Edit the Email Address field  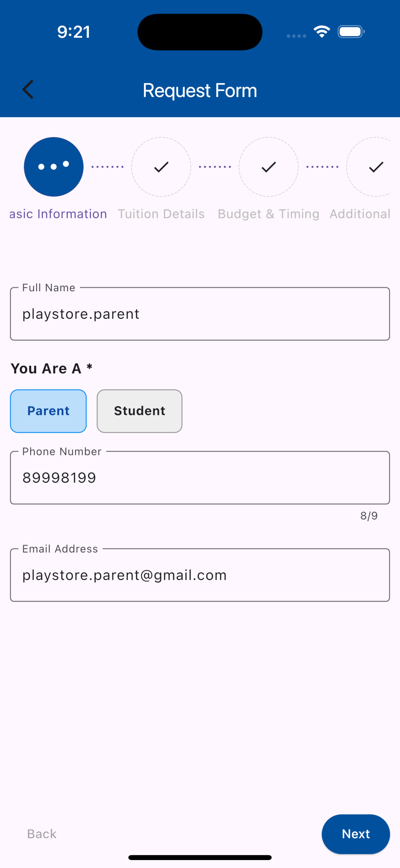coord(200,575)
